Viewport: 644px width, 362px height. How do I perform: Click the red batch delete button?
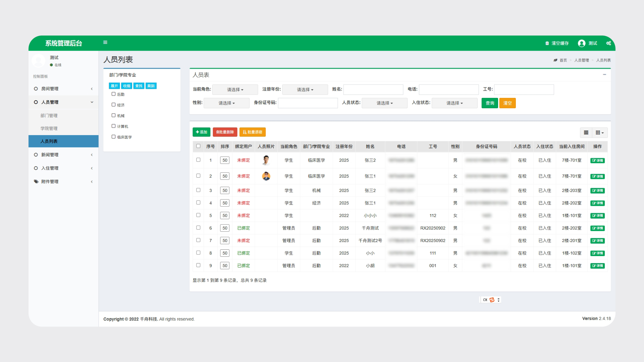(x=225, y=132)
